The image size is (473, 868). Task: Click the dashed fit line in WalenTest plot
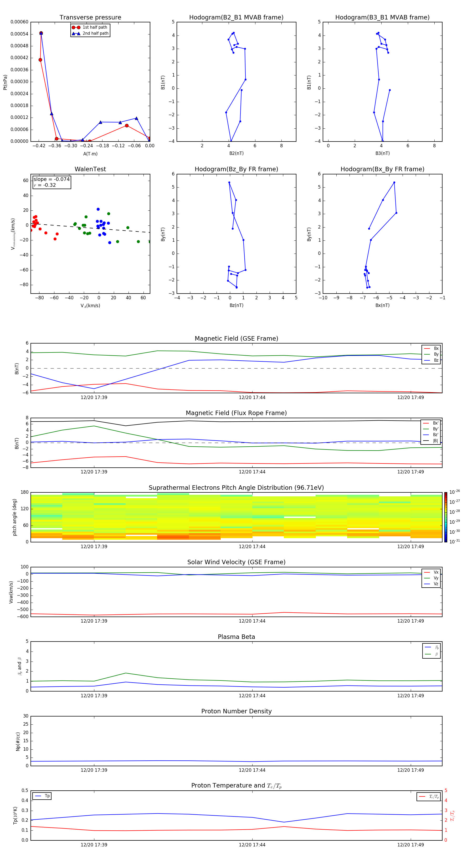(x=90, y=228)
